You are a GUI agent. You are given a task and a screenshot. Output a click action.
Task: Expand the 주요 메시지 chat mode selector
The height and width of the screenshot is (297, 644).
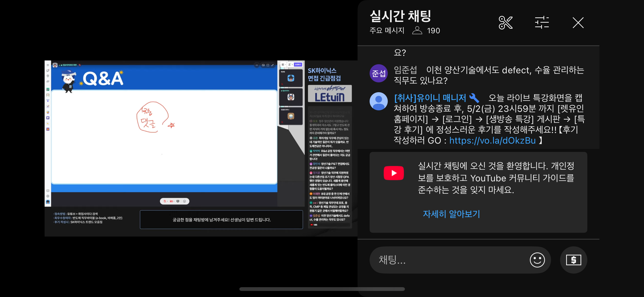click(x=387, y=30)
